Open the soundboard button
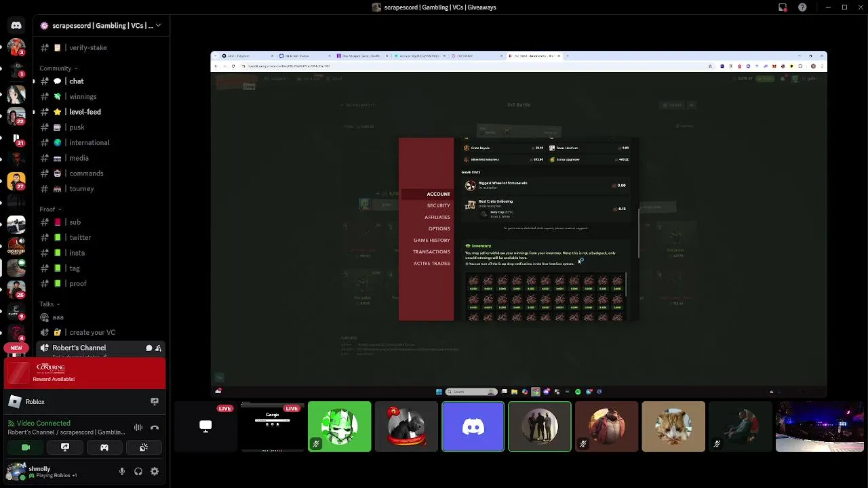This screenshot has height=488, width=868. [x=144, y=447]
